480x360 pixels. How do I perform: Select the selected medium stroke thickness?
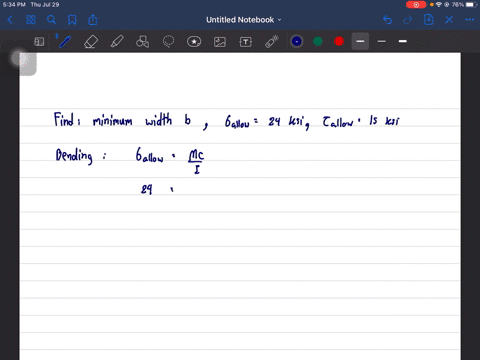point(360,41)
